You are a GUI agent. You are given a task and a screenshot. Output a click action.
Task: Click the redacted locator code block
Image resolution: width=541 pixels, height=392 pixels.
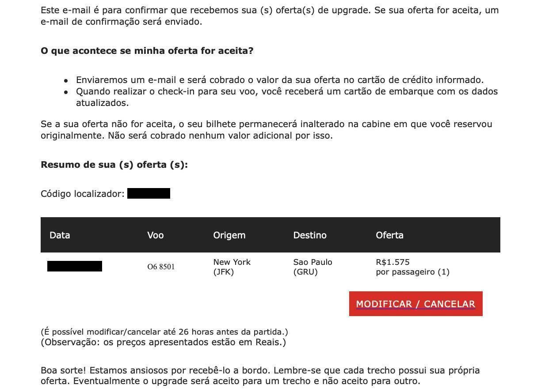[149, 193]
